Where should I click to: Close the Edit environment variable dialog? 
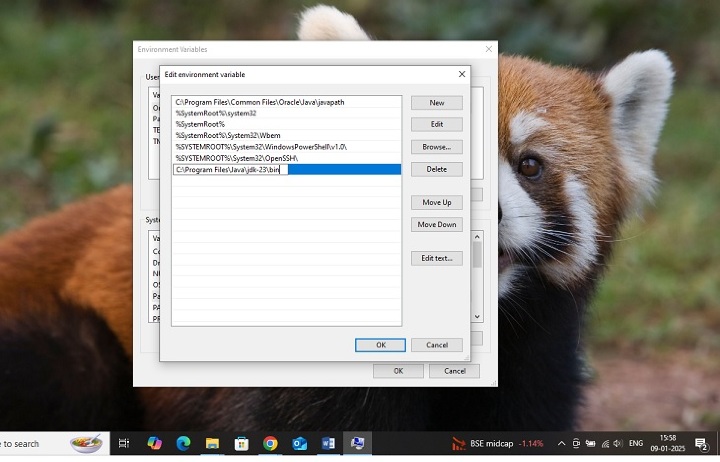[x=462, y=74]
